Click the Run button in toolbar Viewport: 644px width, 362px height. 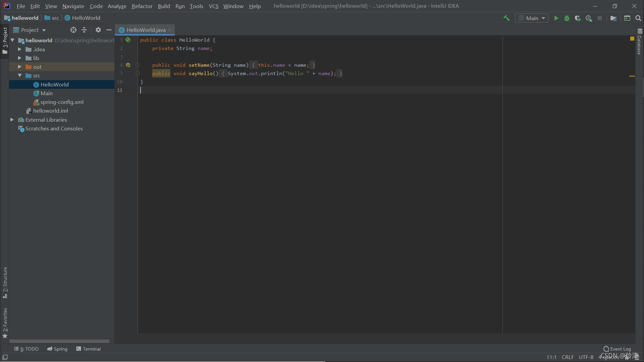coord(556,18)
